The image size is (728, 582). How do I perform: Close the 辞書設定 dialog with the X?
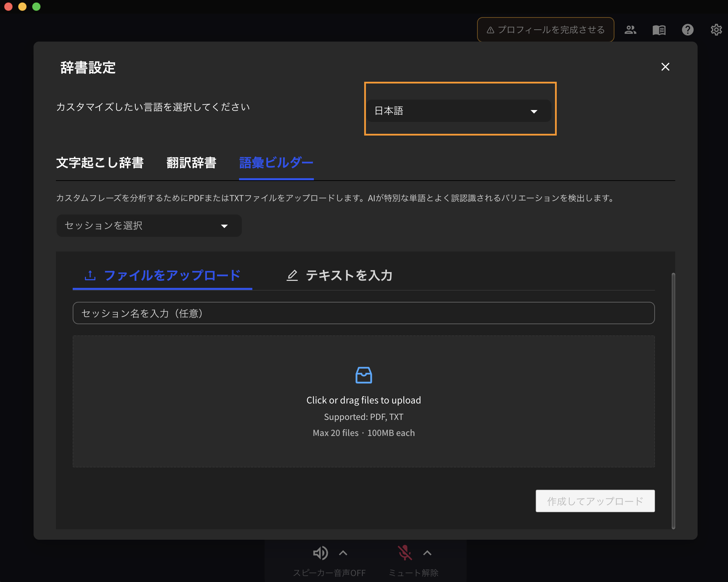665,67
